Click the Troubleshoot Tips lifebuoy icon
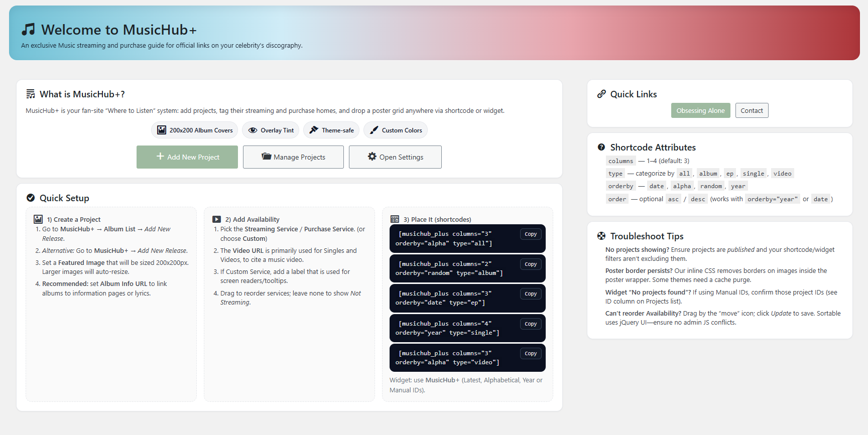This screenshot has height=435, width=868. 601,236
